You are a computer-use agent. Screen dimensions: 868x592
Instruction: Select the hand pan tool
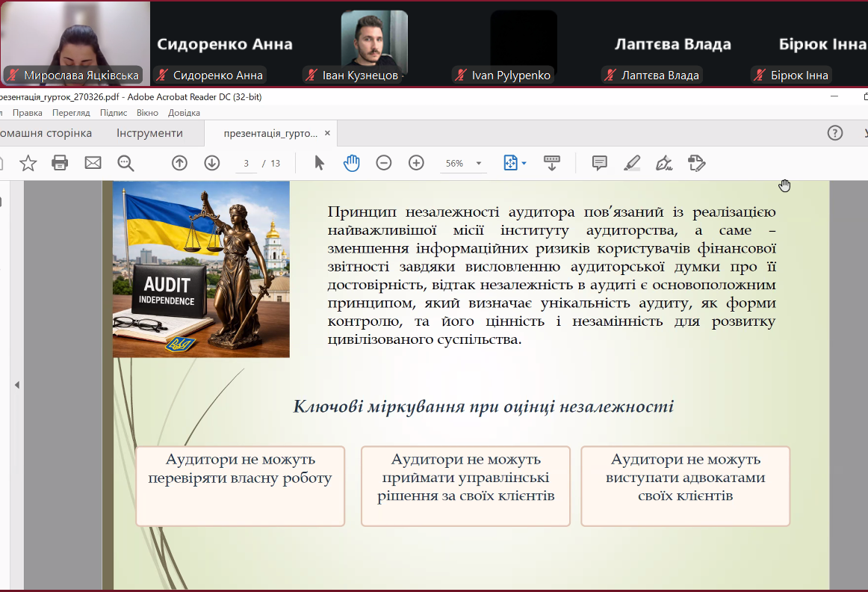click(x=351, y=163)
